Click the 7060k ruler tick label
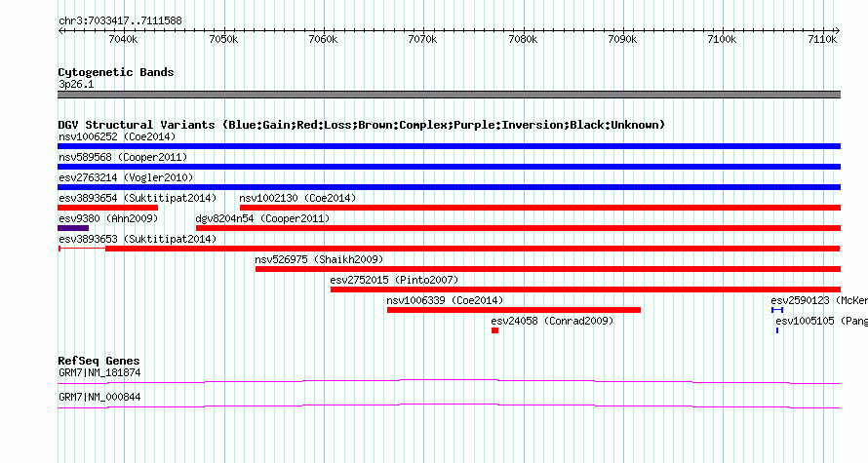 click(323, 39)
